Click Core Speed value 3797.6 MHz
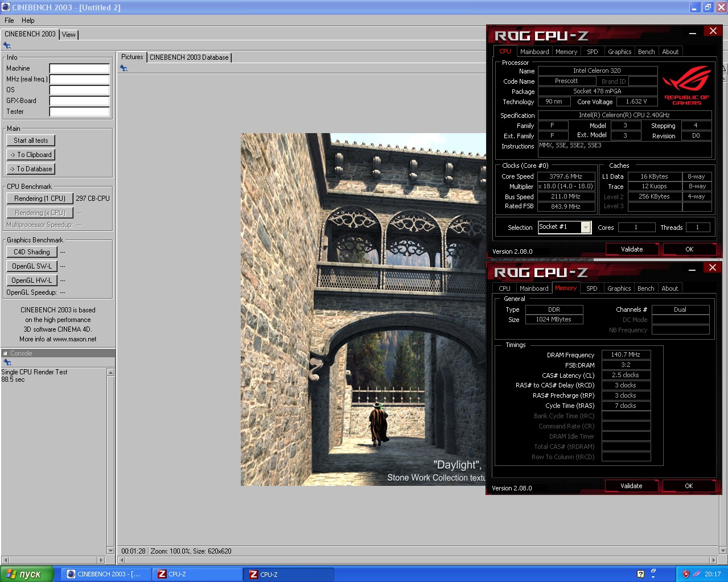The width and height of the screenshot is (728, 582). coord(566,176)
